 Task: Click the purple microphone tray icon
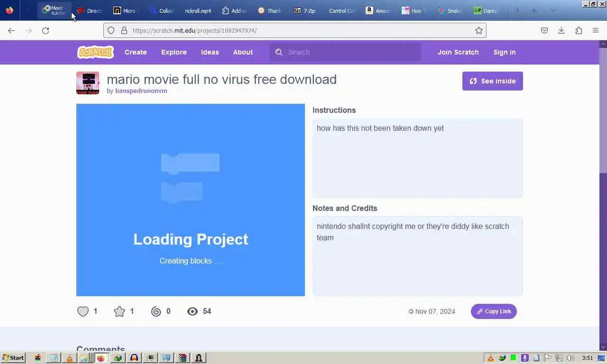tap(525, 358)
